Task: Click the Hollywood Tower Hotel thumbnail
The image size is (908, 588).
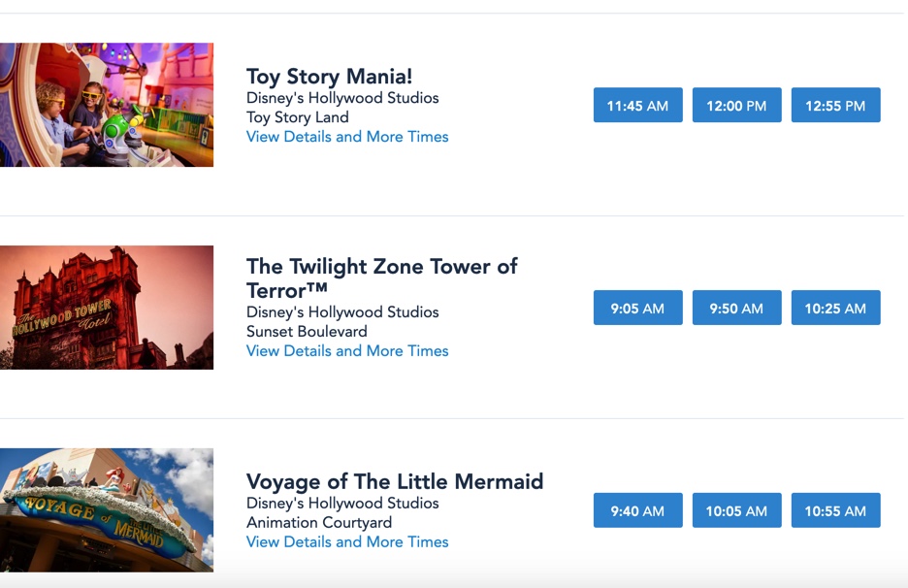Action: pos(107,308)
